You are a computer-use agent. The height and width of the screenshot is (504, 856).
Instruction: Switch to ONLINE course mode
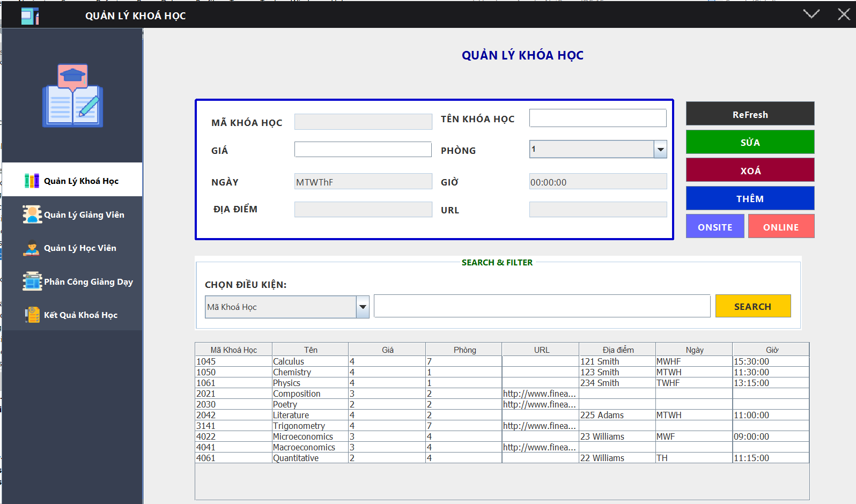tap(780, 227)
